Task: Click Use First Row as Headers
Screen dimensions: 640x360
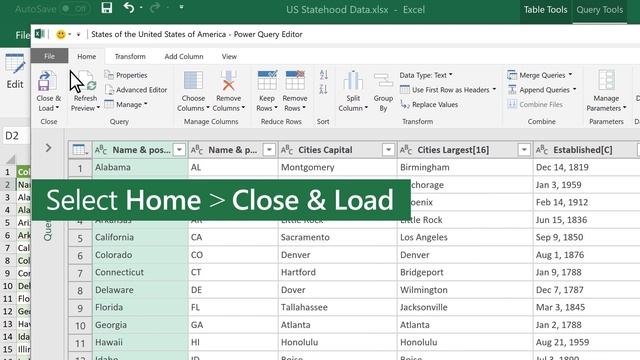Action: [448, 90]
